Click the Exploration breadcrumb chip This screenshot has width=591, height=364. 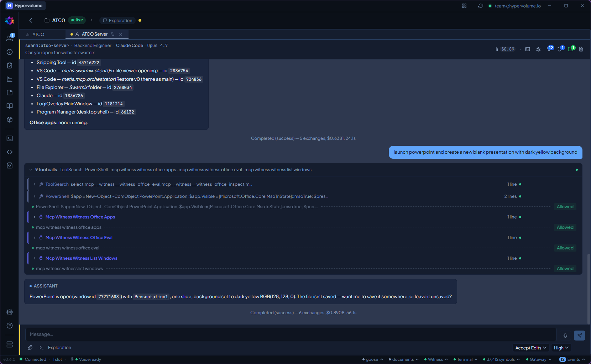[x=117, y=20]
